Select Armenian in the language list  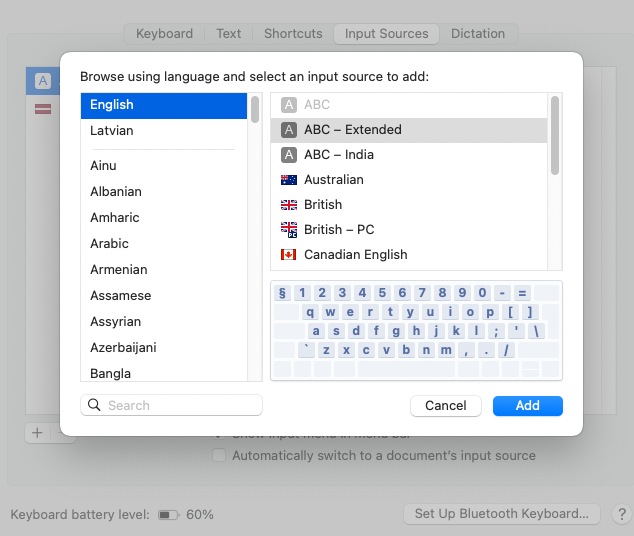pyautogui.click(x=164, y=269)
